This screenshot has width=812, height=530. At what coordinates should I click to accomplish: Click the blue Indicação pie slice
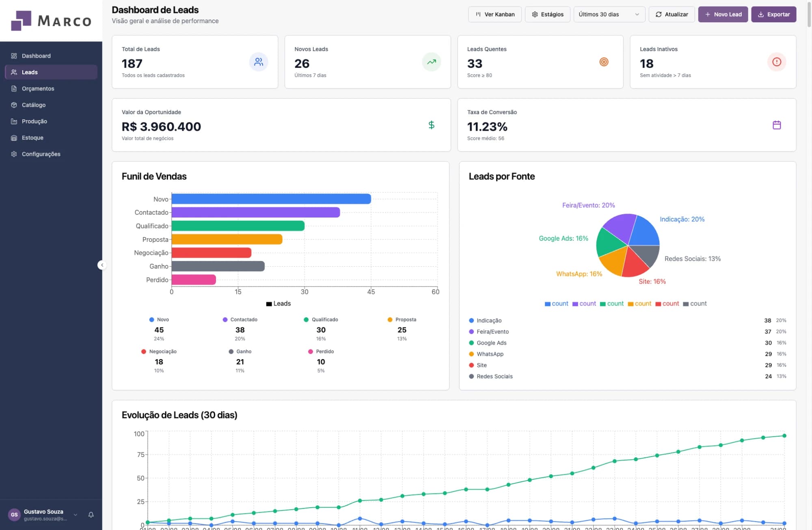[x=645, y=233]
